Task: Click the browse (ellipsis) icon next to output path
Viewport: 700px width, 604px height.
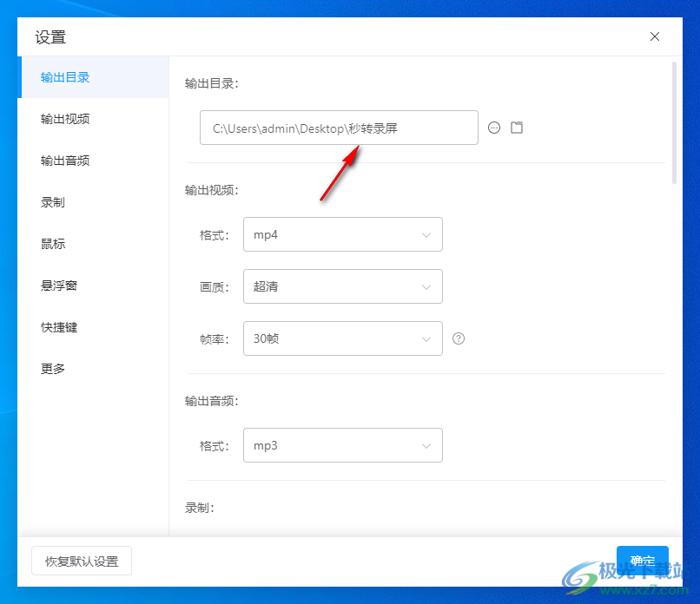Action: click(x=494, y=128)
